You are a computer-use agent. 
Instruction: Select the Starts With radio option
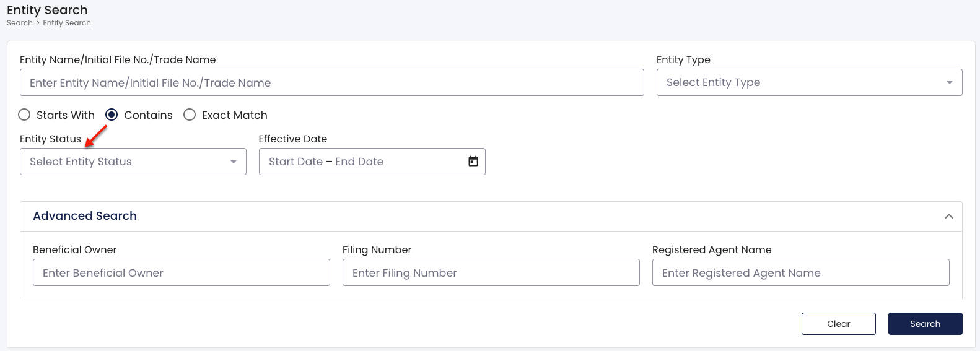pyautogui.click(x=24, y=115)
